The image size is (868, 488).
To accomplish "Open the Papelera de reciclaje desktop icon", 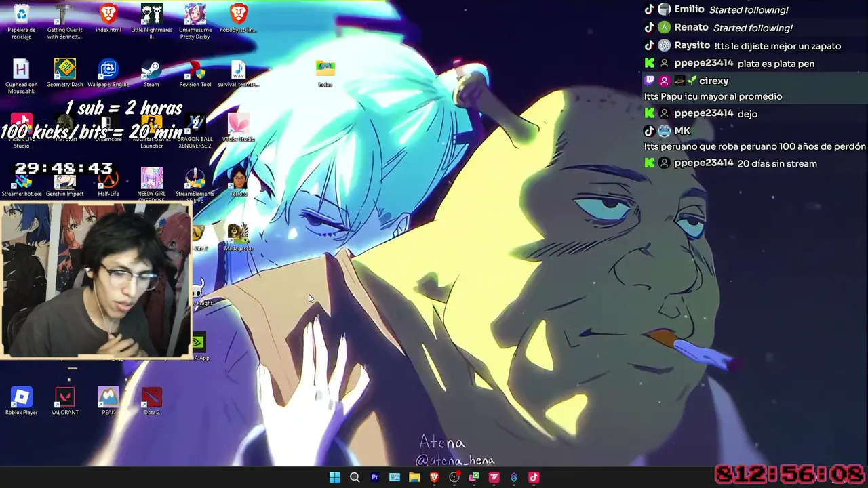I will (22, 22).
